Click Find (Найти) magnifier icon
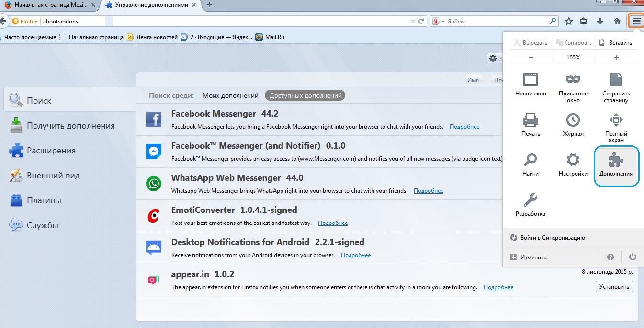 coord(531,159)
